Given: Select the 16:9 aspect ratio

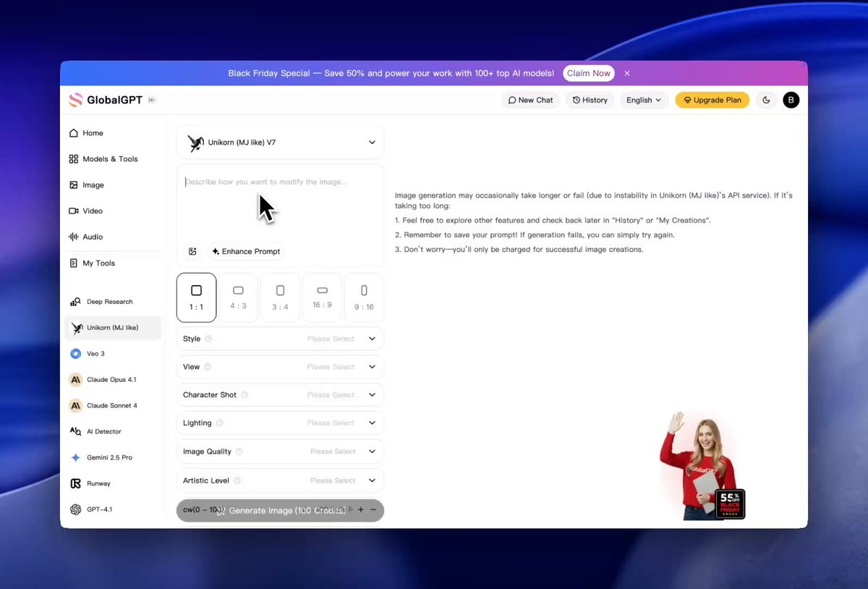Looking at the screenshot, I should (x=322, y=297).
